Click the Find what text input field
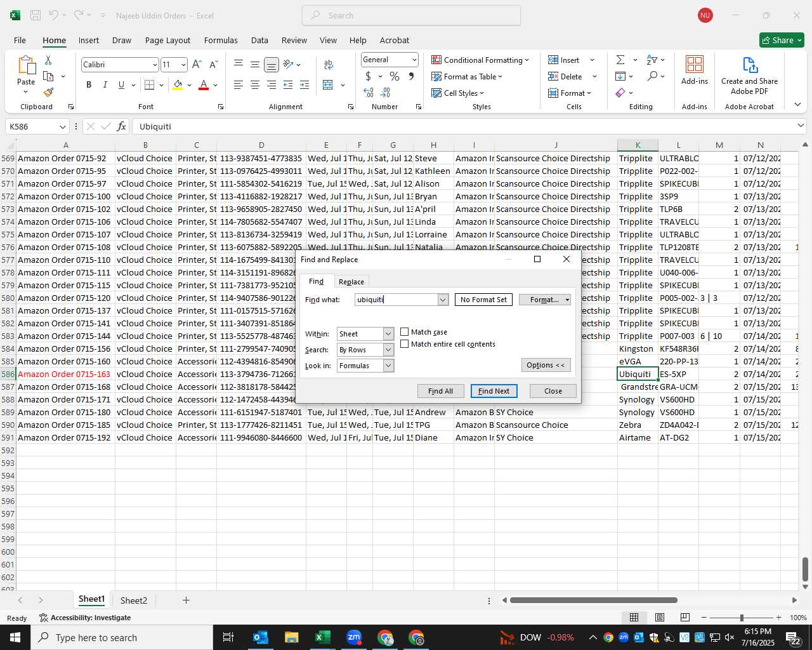Screen dimensions: 812x650 tap(396, 300)
